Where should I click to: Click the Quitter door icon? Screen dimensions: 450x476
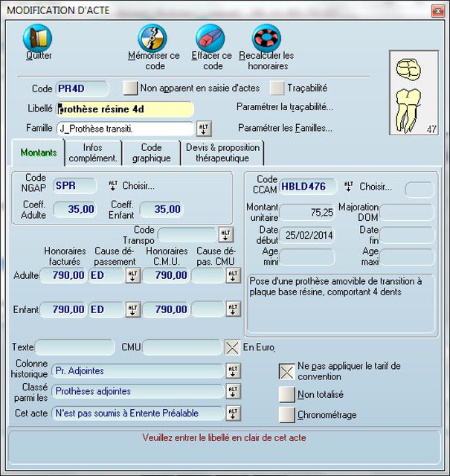coord(38,38)
